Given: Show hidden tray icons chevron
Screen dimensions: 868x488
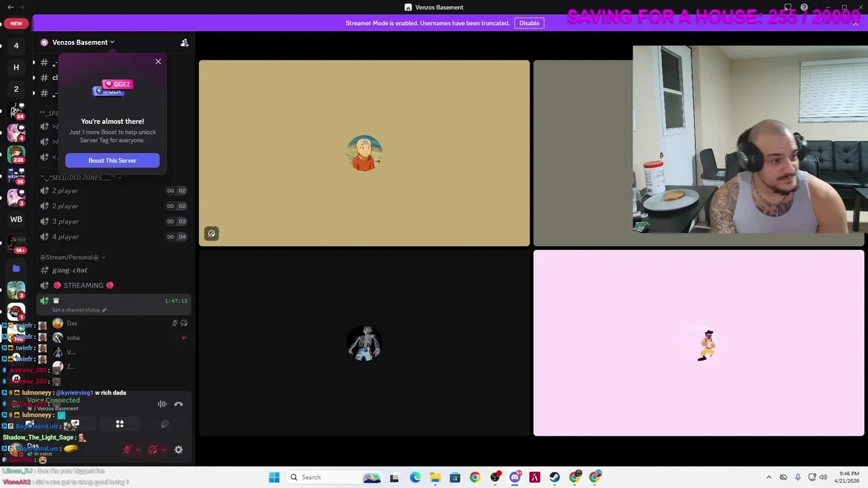Looking at the screenshot, I should point(768,477).
